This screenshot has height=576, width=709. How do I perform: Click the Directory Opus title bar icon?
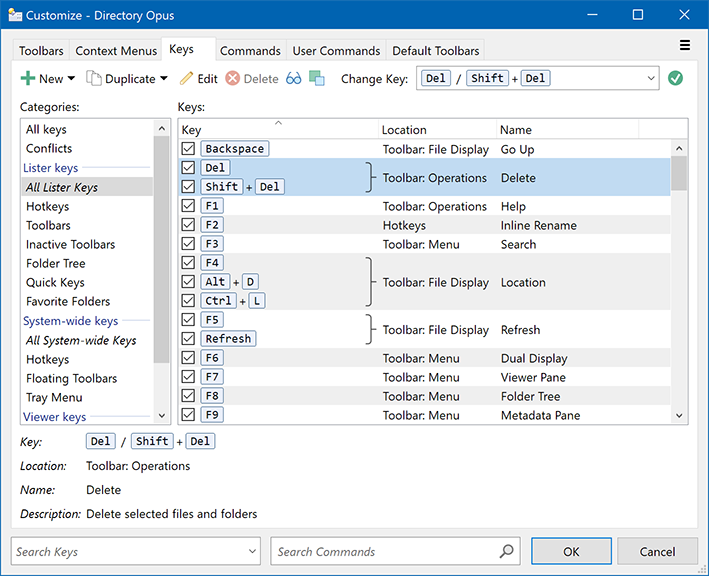(15, 15)
